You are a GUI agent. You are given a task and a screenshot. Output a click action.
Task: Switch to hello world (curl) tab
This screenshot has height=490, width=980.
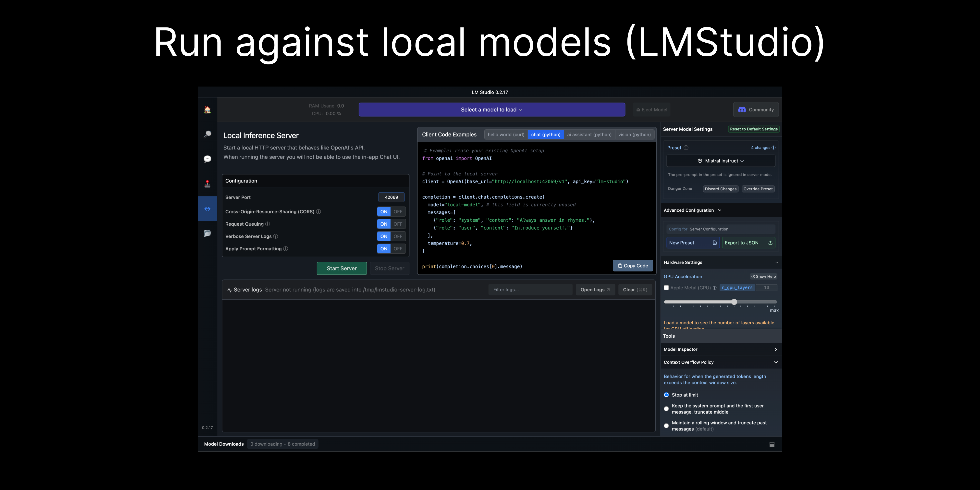(506, 135)
